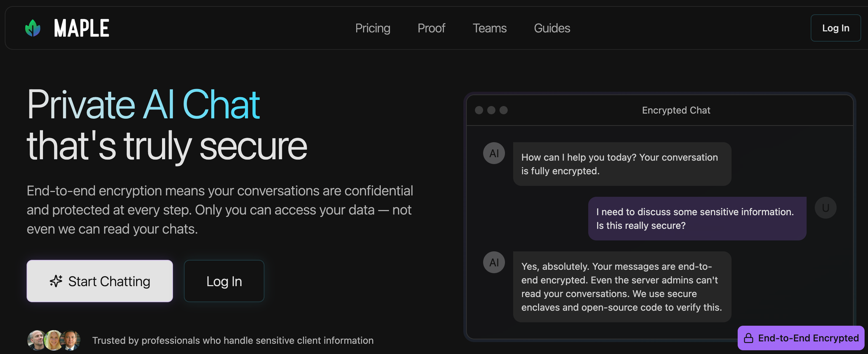This screenshot has height=354, width=868.
Task: Go to the Proof page
Action: (431, 28)
